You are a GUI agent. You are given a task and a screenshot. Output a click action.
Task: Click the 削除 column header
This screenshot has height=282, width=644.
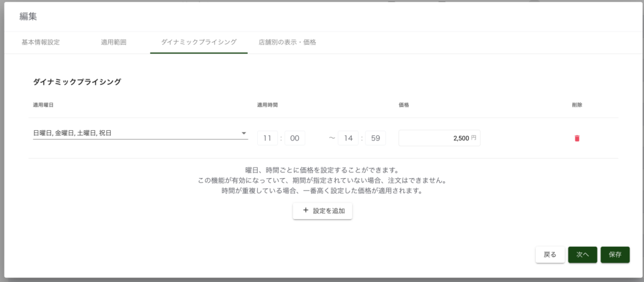coord(577,105)
